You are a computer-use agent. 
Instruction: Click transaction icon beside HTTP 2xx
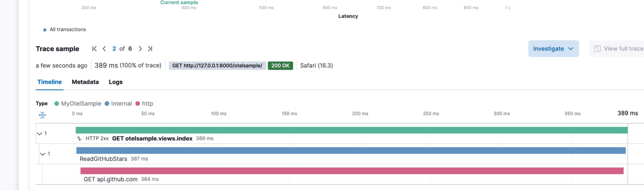[79, 138]
